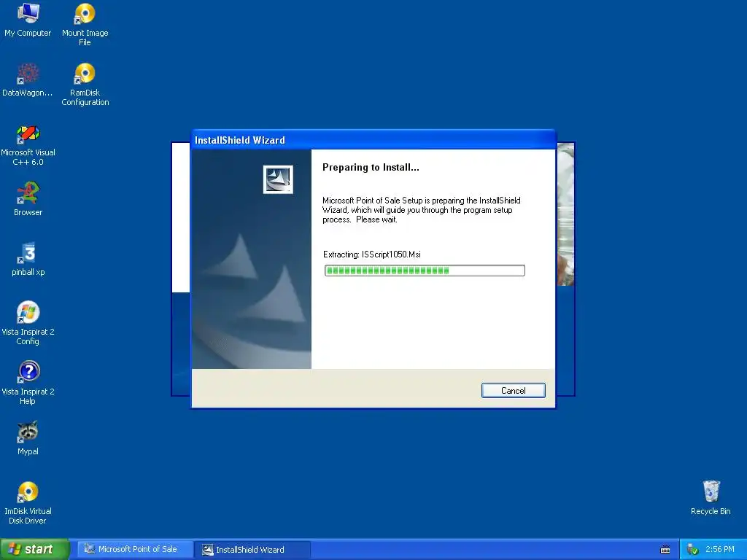The height and width of the screenshot is (560, 747).
Task: Launch Mount Image File shortcut
Action: (85, 25)
